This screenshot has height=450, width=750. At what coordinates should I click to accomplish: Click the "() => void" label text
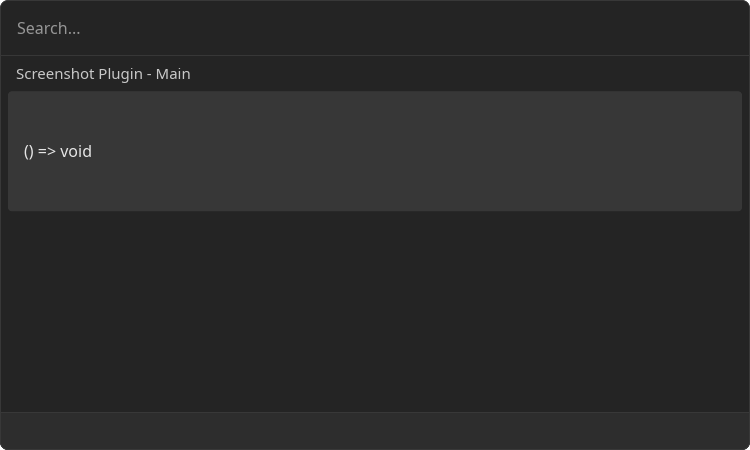(x=58, y=152)
